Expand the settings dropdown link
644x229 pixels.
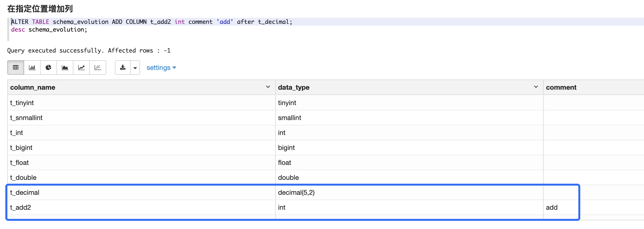(161, 68)
